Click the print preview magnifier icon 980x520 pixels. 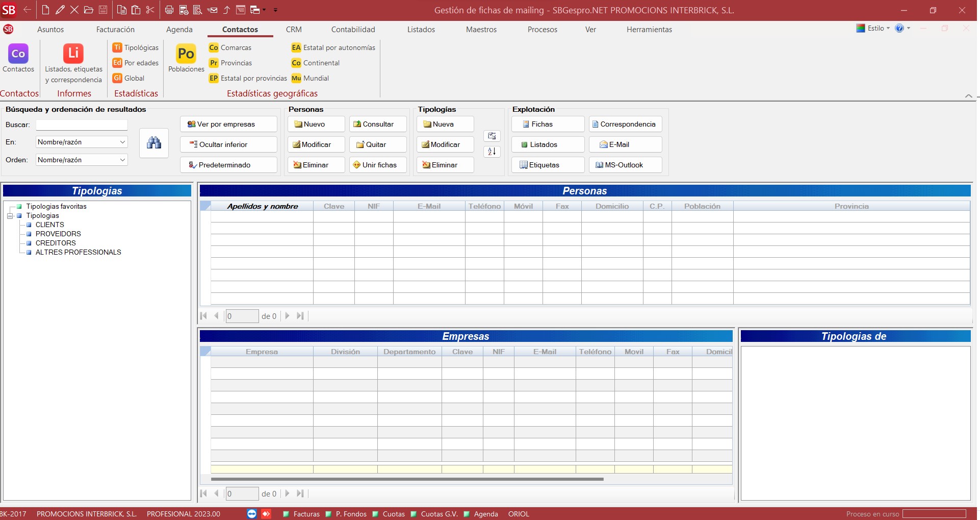click(x=198, y=10)
